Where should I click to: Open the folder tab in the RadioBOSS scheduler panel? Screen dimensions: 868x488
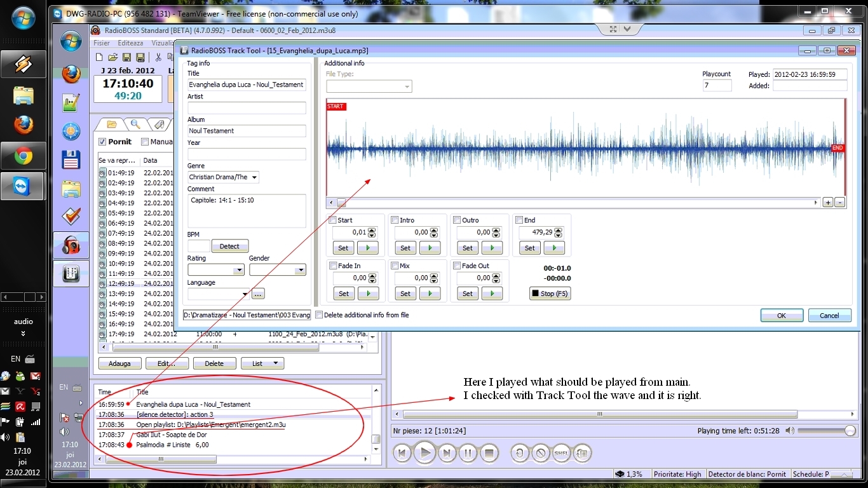pos(111,124)
